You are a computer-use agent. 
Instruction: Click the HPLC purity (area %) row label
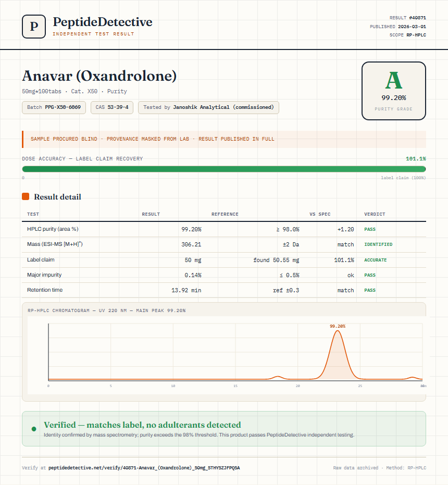pyautogui.click(x=53, y=229)
